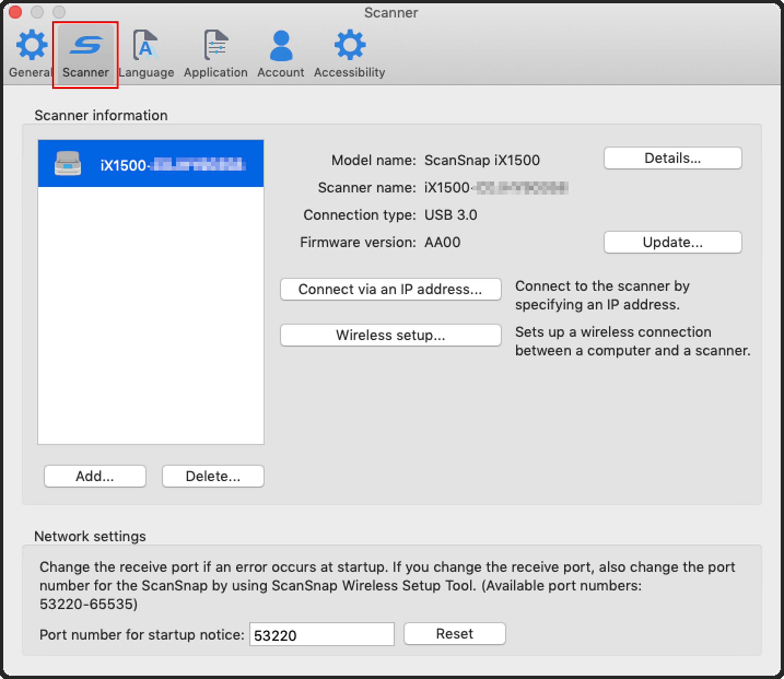
Task: Close the Scanner preferences window
Action: tap(16, 12)
